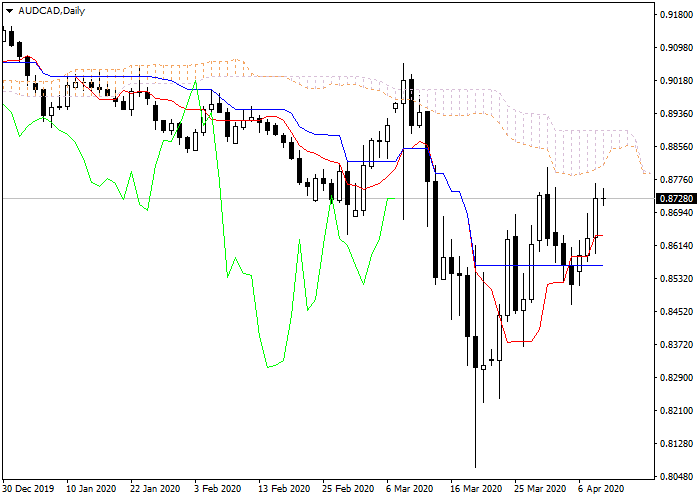Image resolution: width=700 pixels, height=500 pixels.
Task: Select the 0.89360 price axis label
Action: (x=676, y=114)
